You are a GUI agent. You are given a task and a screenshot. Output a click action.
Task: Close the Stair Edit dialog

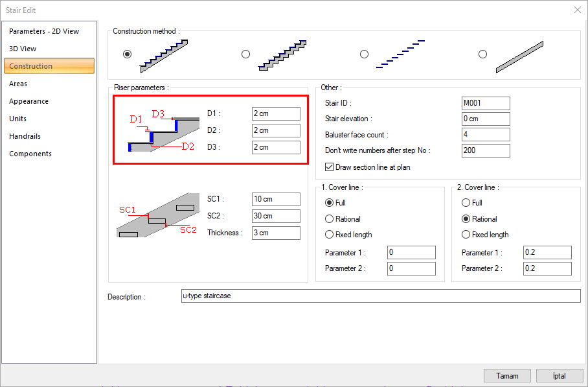coord(577,10)
